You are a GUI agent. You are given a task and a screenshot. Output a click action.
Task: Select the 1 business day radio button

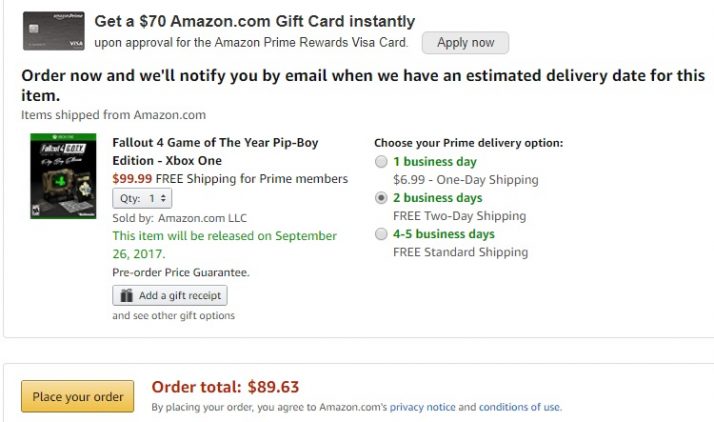pos(380,162)
